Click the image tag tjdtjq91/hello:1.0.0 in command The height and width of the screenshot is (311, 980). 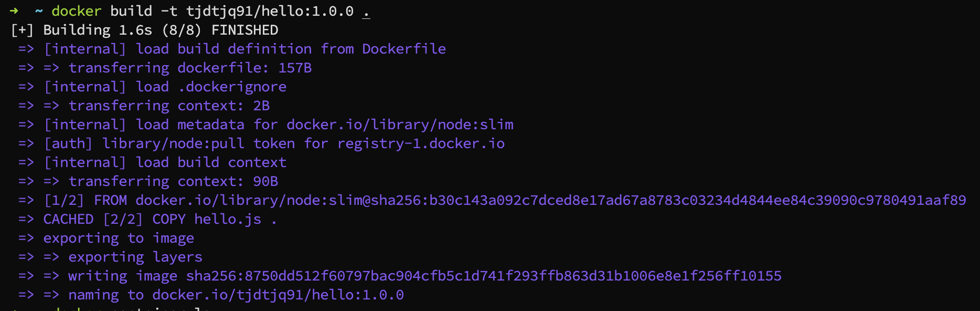(x=270, y=11)
